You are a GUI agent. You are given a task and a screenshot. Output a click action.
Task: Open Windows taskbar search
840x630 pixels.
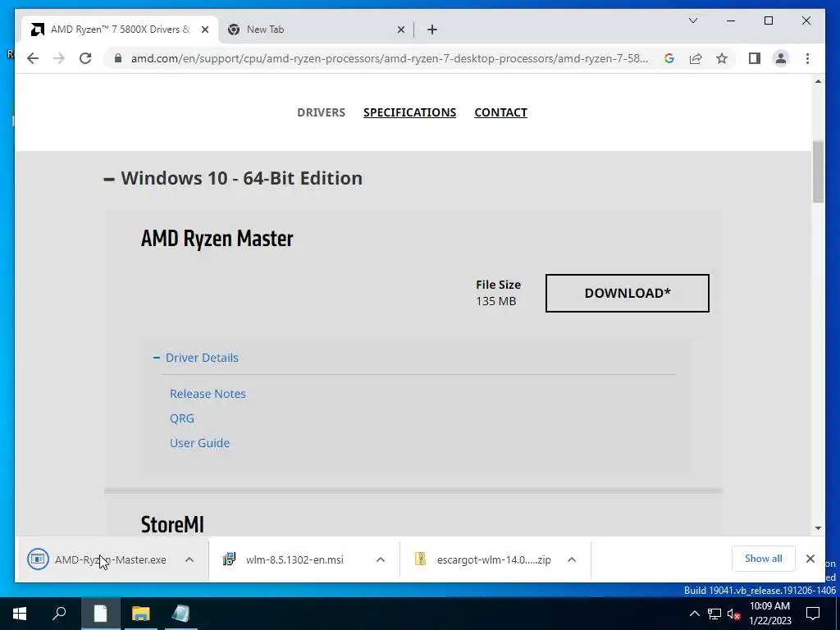[59, 614]
